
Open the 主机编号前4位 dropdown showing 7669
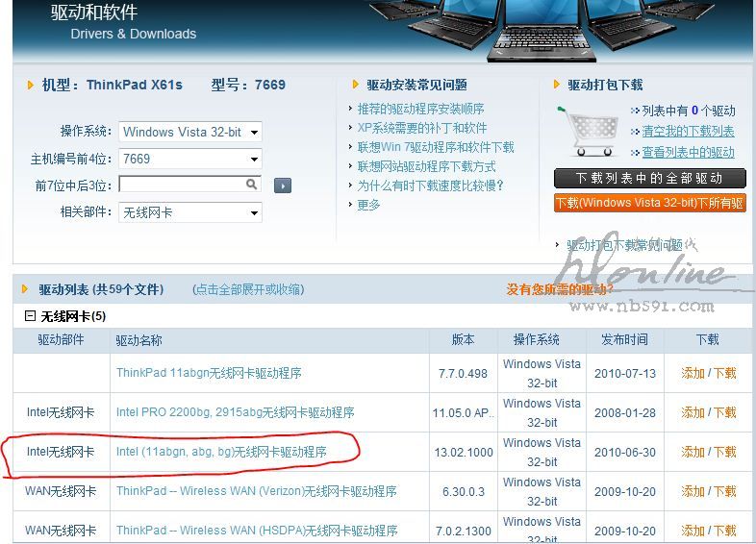pyautogui.click(x=190, y=159)
